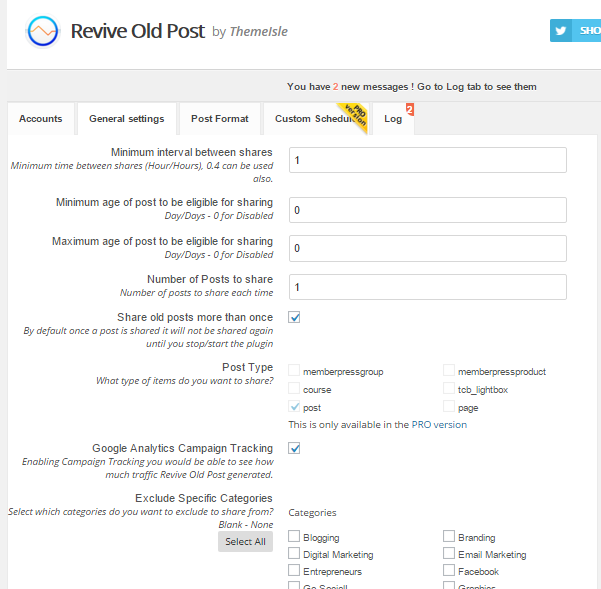Click the Categories heading text

(312, 513)
